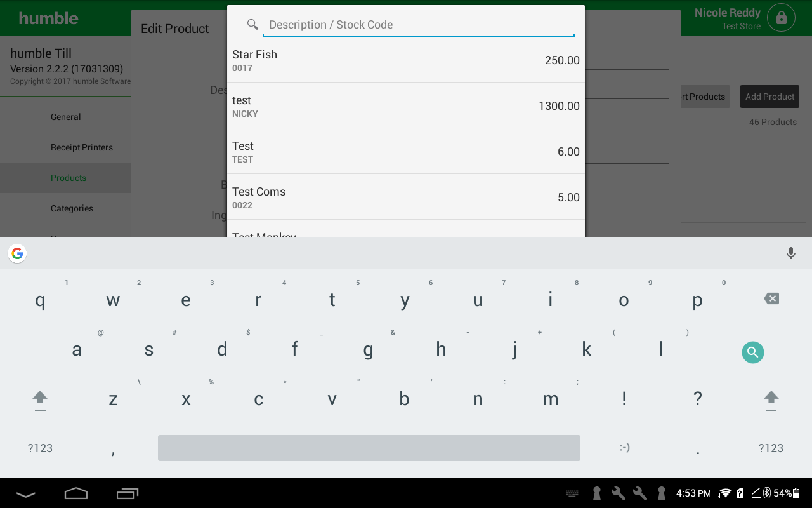Tap the left shift arrow key
812x508 pixels.
40,399
